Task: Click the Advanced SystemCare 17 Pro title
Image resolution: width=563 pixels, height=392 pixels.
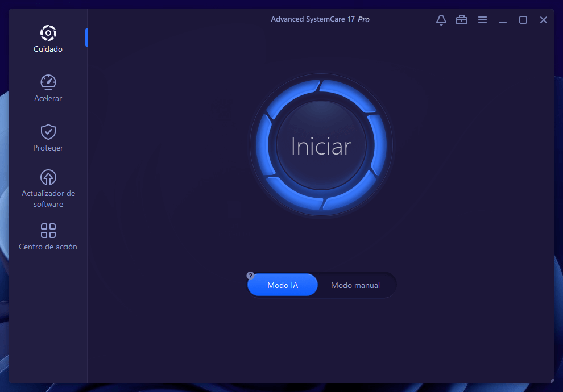Action: coord(320,19)
